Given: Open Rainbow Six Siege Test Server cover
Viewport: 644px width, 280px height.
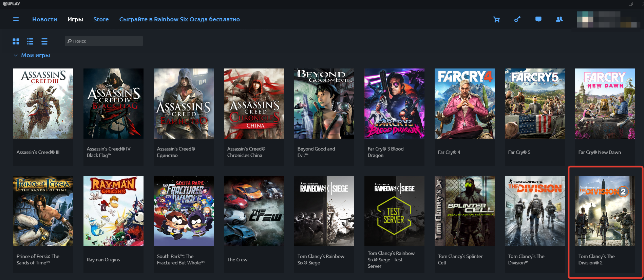Looking at the screenshot, I should coord(394,211).
